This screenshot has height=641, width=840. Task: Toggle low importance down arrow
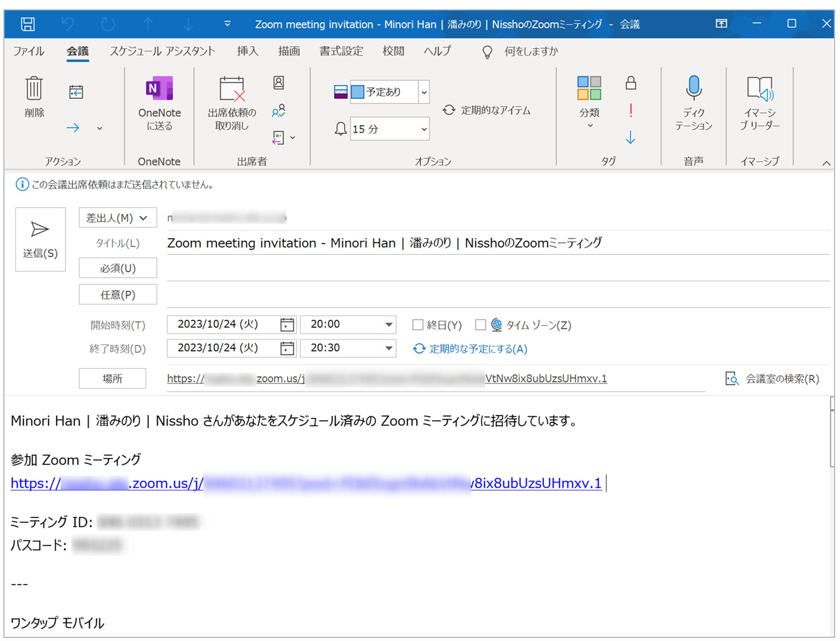[x=631, y=137]
